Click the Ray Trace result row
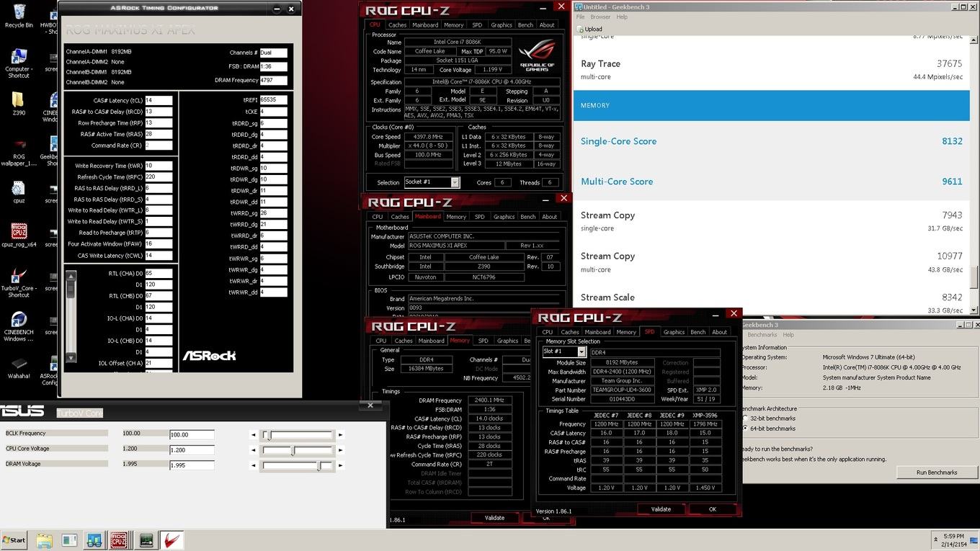Image resolution: width=980 pixels, height=551 pixels. (772, 69)
